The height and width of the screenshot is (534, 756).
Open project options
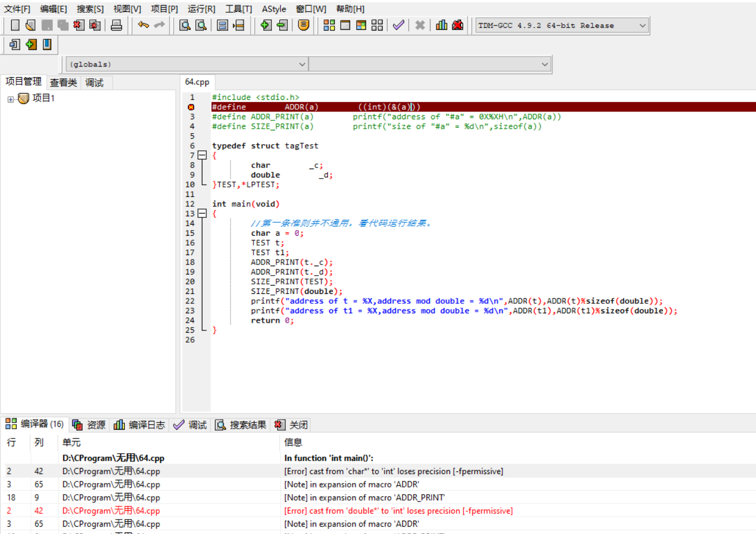coord(303,25)
